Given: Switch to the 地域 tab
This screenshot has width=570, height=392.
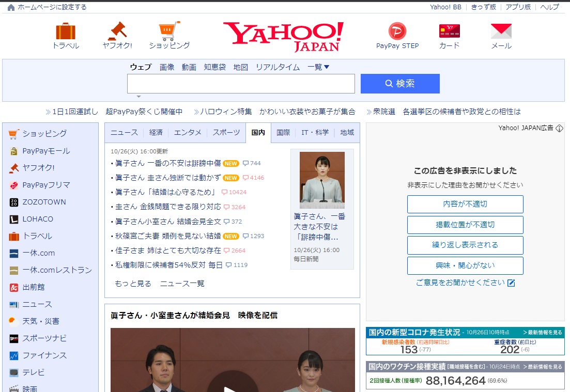Looking at the screenshot, I should pyautogui.click(x=347, y=133).
